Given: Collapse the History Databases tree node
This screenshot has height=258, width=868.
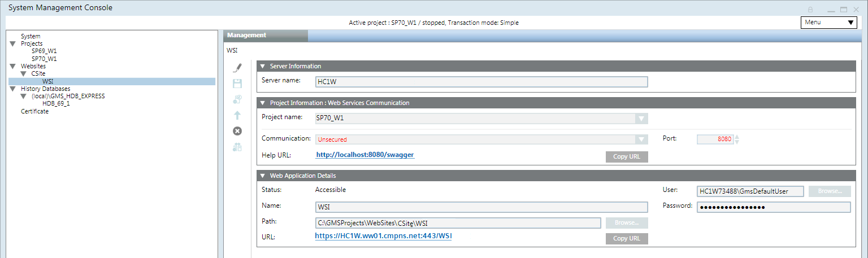Looking at the screenshot, I should (x=13, y=89).
